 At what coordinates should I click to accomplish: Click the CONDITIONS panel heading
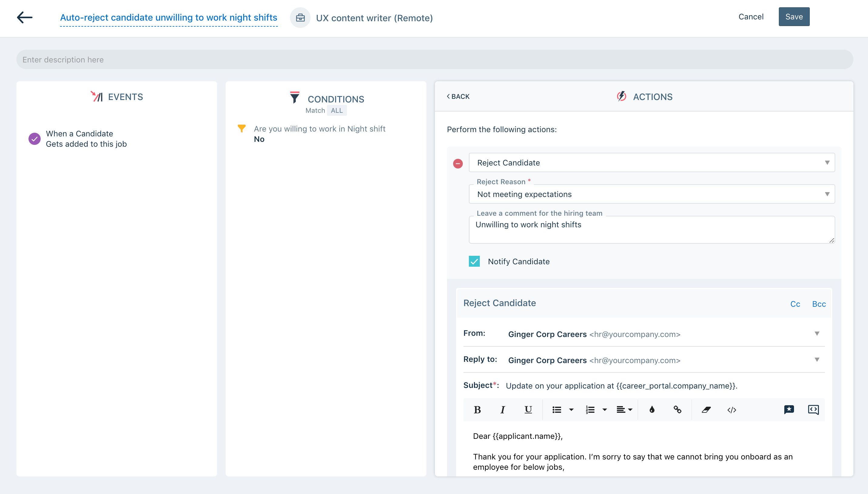(x=336, y=99)
